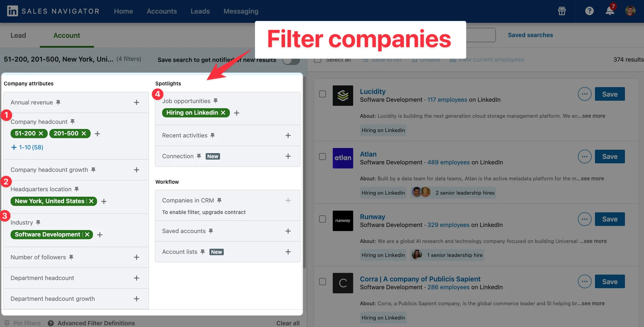Screen dimensions: 644x327
Task: Save the Atlan account
Action: tap(610, 157)
